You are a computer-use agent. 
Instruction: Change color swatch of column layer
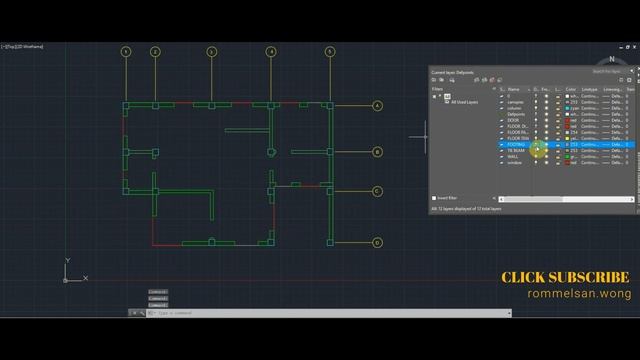pos(567,108)
